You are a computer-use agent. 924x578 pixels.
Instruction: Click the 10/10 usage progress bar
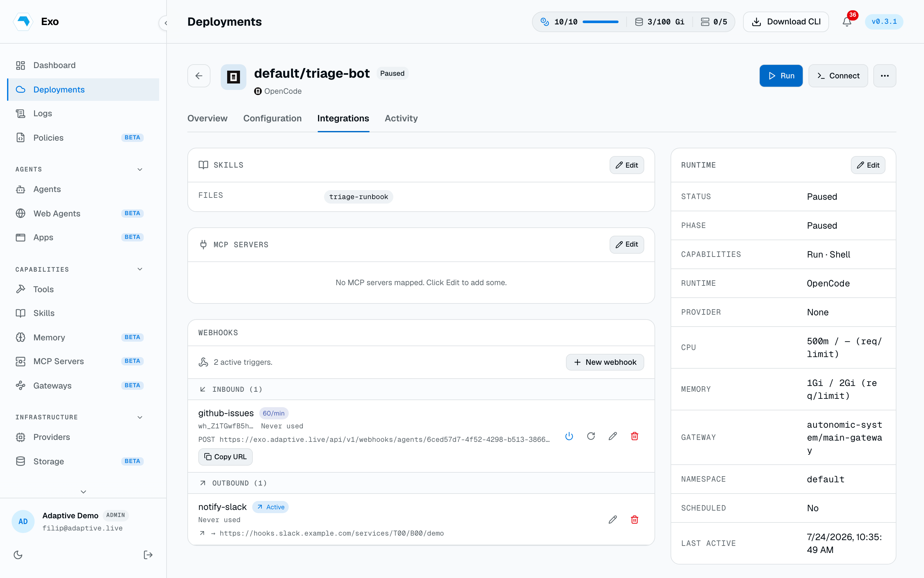coord(600,22)
